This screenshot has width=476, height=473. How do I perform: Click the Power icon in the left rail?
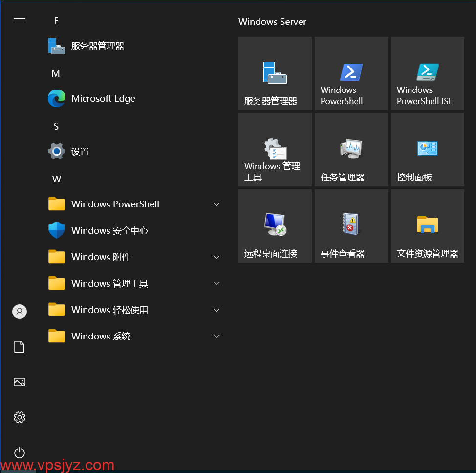click(x=20, y=452)
